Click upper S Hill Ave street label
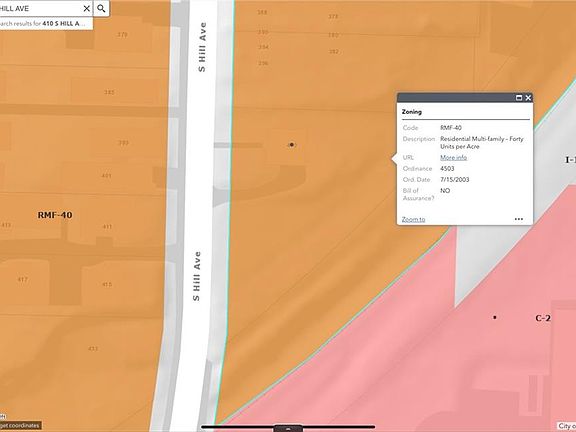The image size is (576, 432). pyautogui.click(x=202, y=47)
